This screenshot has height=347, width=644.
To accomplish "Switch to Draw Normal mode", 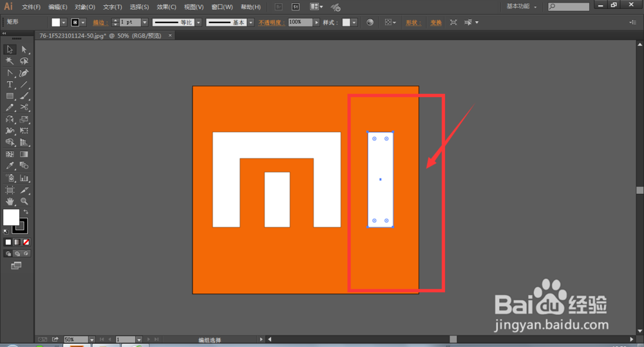I will tap(8, 254).
